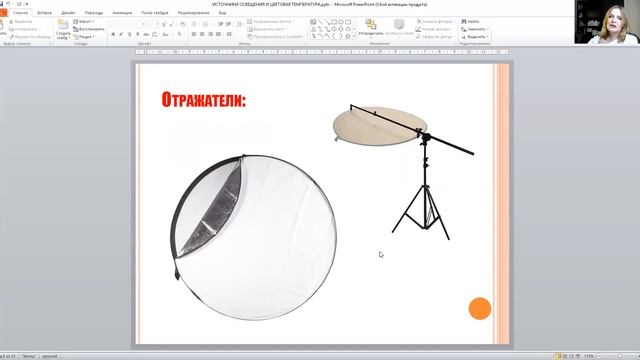Select the text box shape in the gallery
Image resolution: width=640 pixels, height=360 pixels.
click(x=313, y=22)
